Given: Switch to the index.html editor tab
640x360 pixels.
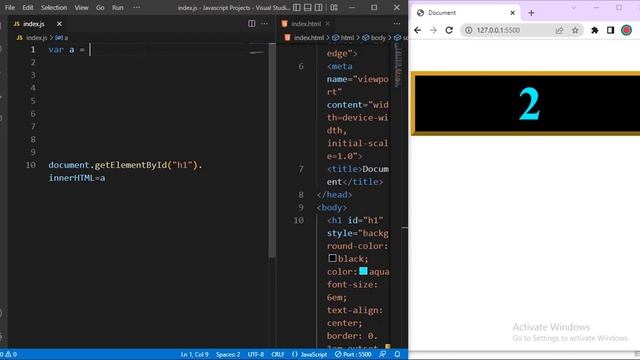Looking at the screenshot, I should pyautogui.click(x=306, y=24).
